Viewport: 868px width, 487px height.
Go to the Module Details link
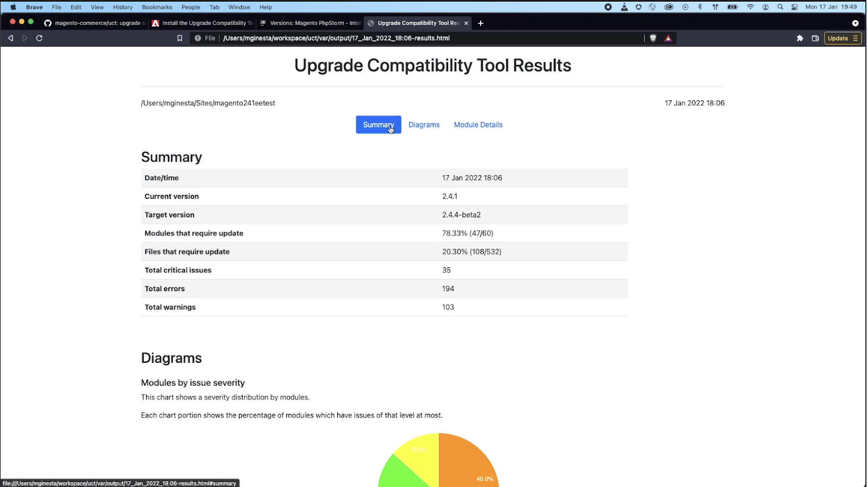tap(478, 125)
